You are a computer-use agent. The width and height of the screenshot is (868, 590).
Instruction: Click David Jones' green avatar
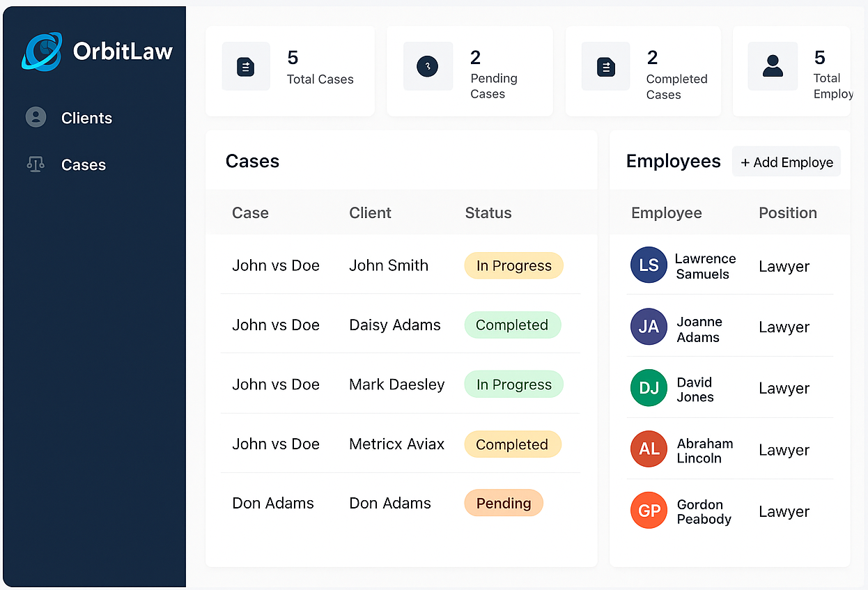click(x=648, y=388)
